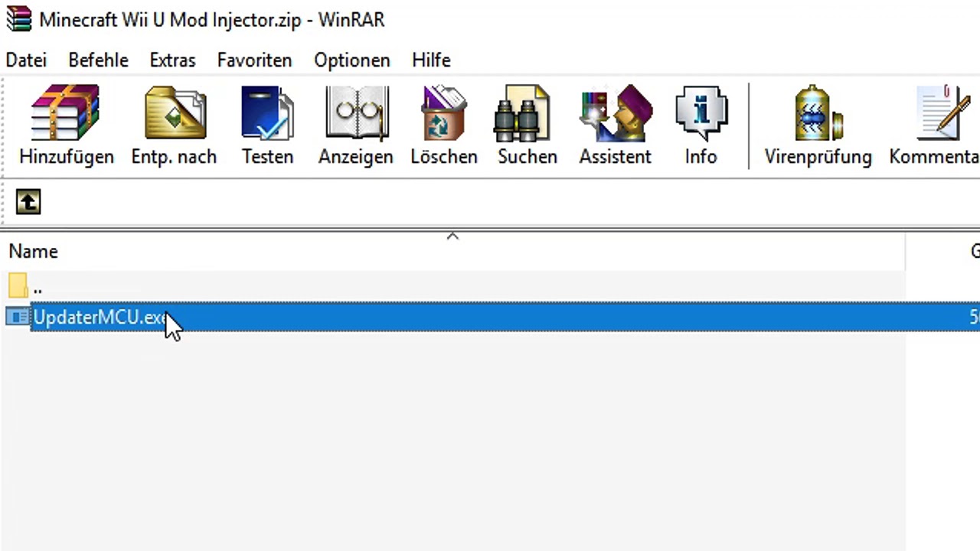Viewport: 980px width, 551px height.
Task: Show archive Info icon
Action: (x=701, y=113)
